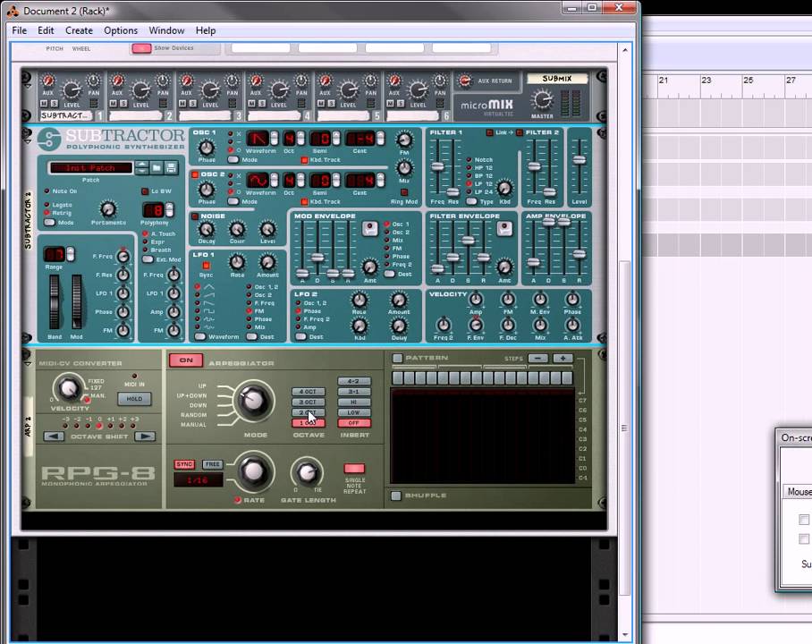
Task: Click the Mod Envelope invert button
Action: [369, 228]
